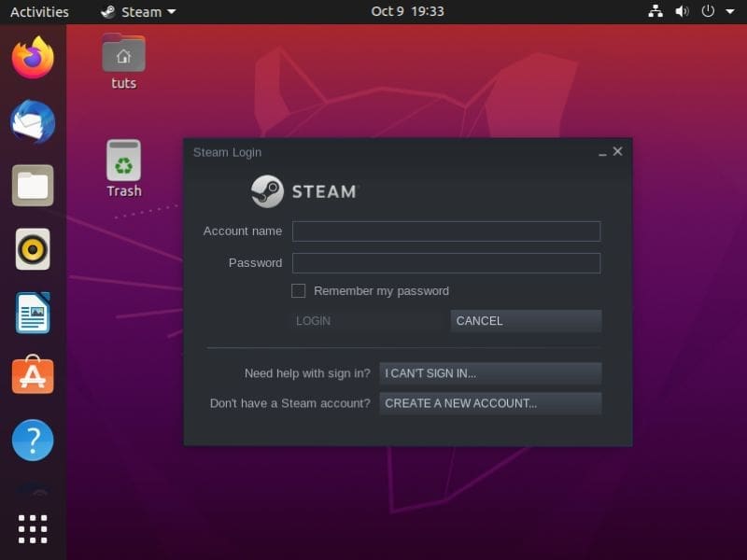Open the Help icon in dock
This screenshot has height=560, width=747.
(x=33, y=440)
